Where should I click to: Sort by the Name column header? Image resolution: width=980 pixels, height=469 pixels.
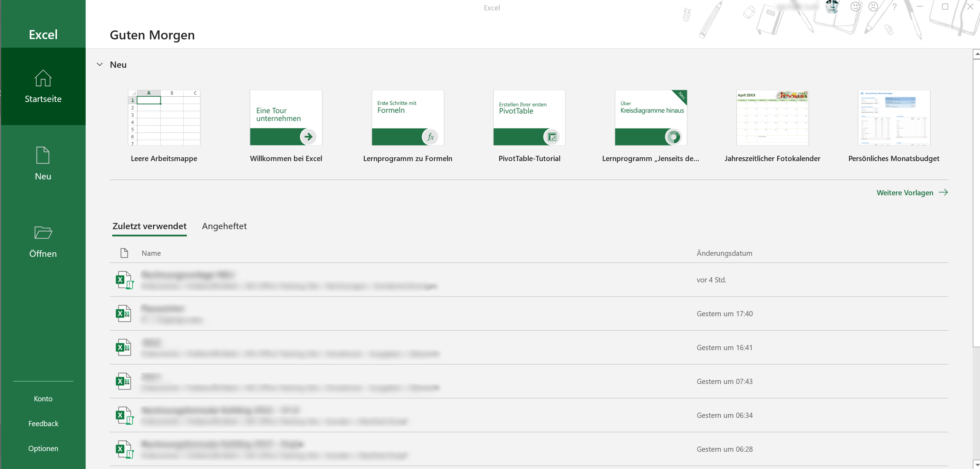tap(151, 253)
